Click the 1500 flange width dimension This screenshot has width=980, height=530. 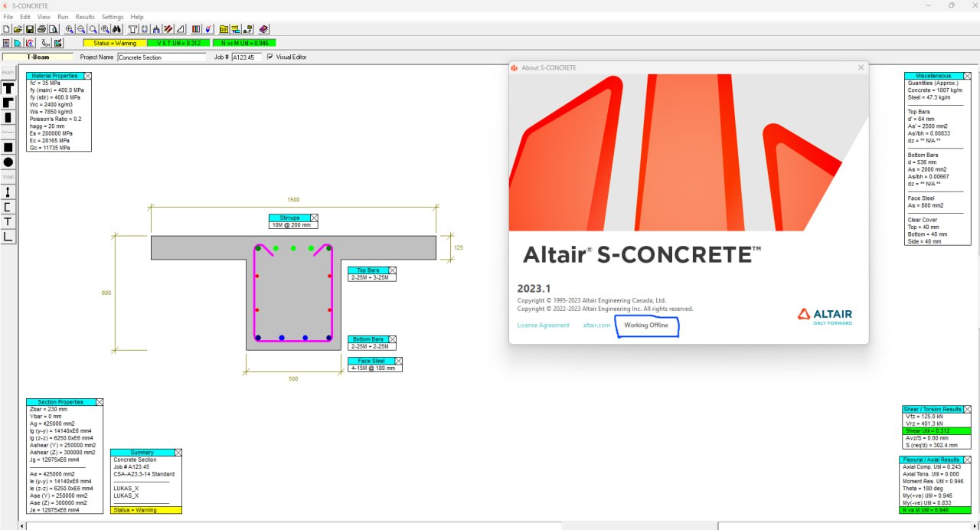click(293, 199)
